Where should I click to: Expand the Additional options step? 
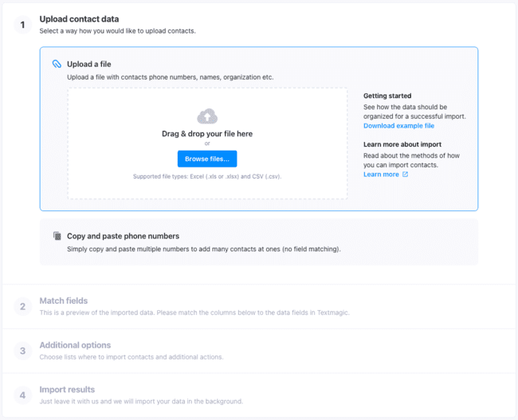[x=75, y=345]
